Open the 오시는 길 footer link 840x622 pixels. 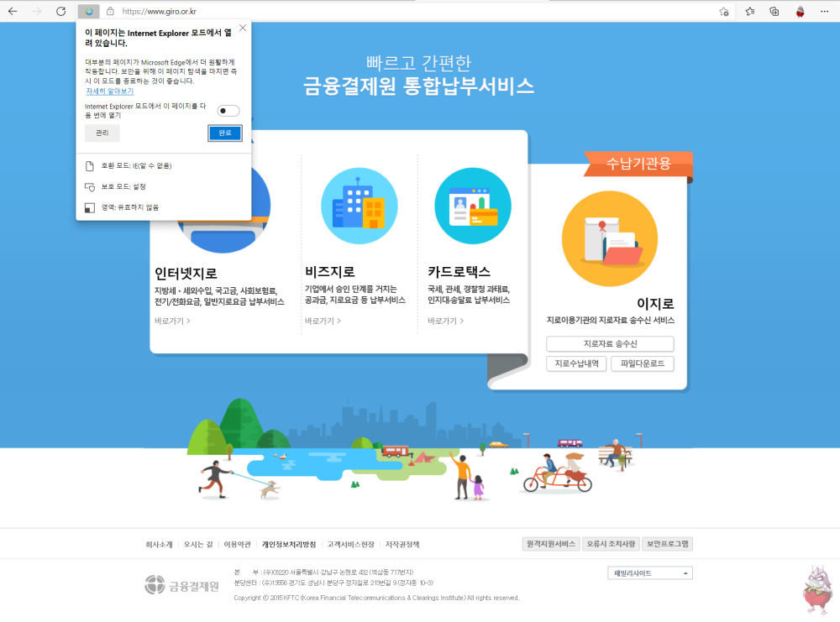tap(198, 545)
